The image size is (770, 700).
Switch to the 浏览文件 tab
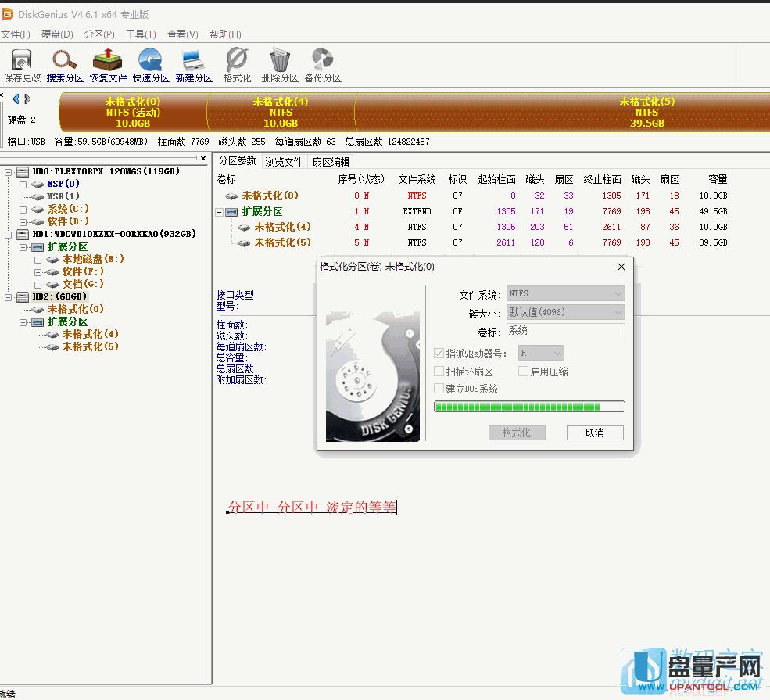click(284, 162)
